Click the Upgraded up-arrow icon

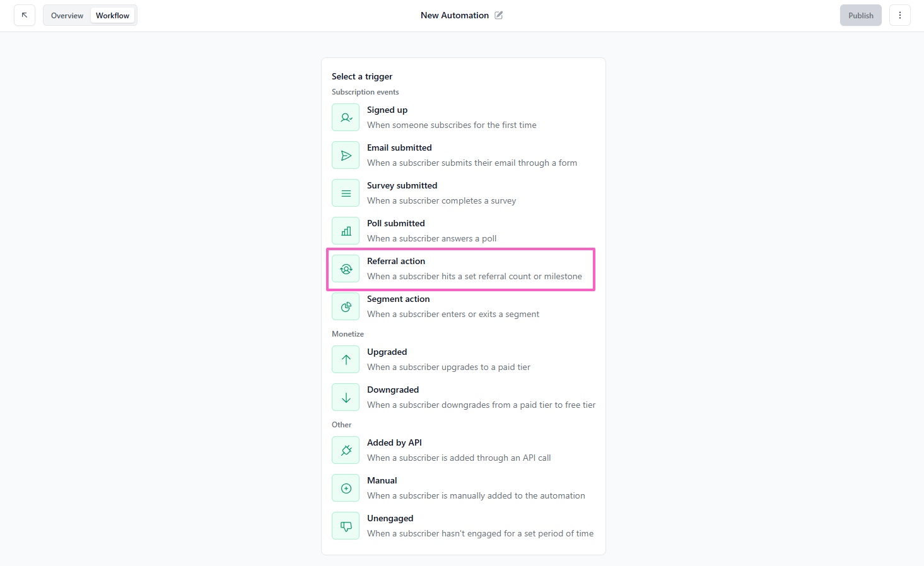pos(346,359)
